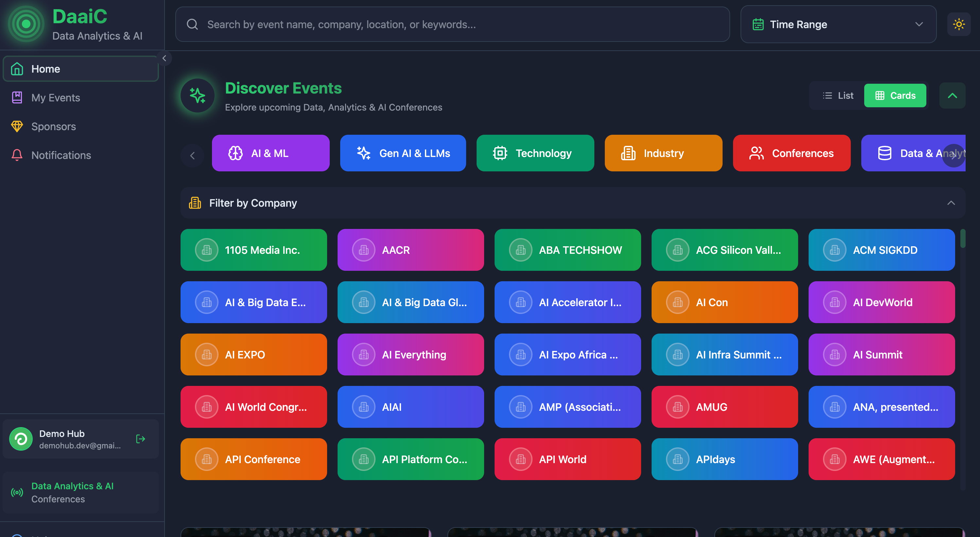Click the Sponsors diamond icon
Screen dimensions: 980x537
click(x=17, y=126)
